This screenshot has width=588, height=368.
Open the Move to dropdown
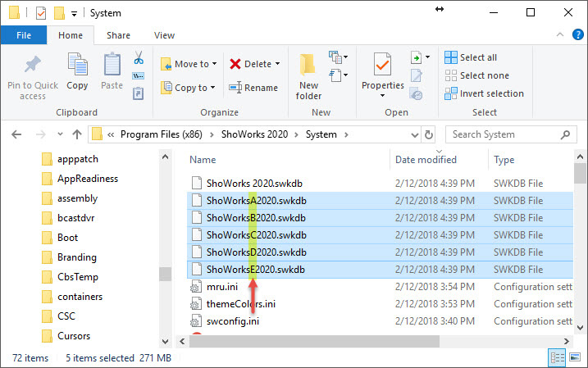coord(189,64)
